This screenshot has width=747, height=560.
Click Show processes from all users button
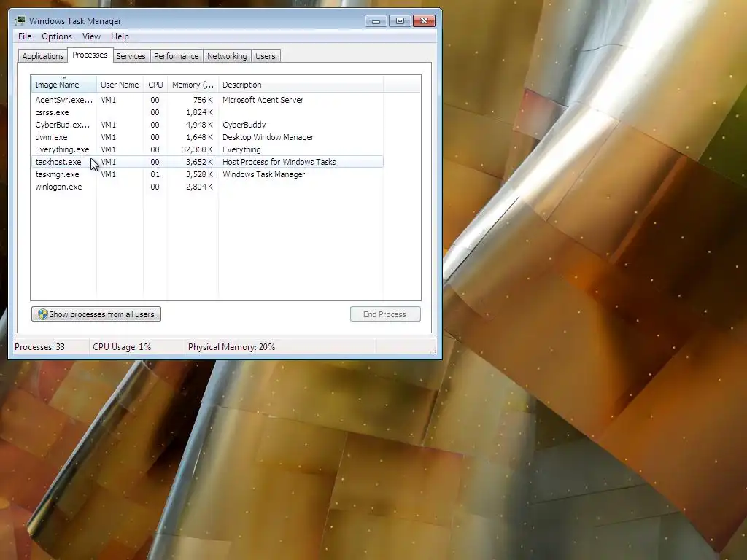click(x=96, y=314)
